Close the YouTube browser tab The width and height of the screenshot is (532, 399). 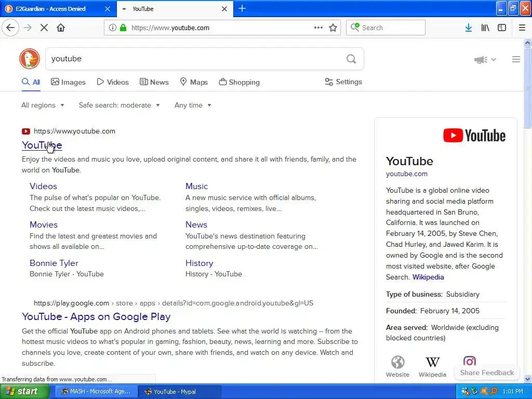pyautogui.click(x=224, y=9)
